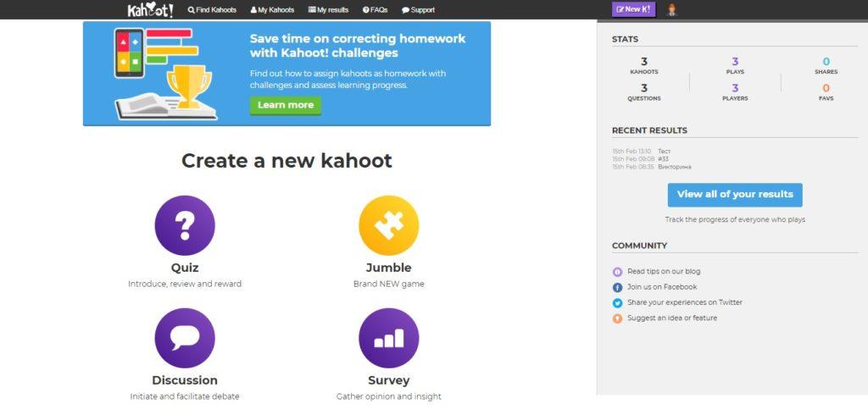
Task: Open the user profile avatar
Action: (672, 10)
